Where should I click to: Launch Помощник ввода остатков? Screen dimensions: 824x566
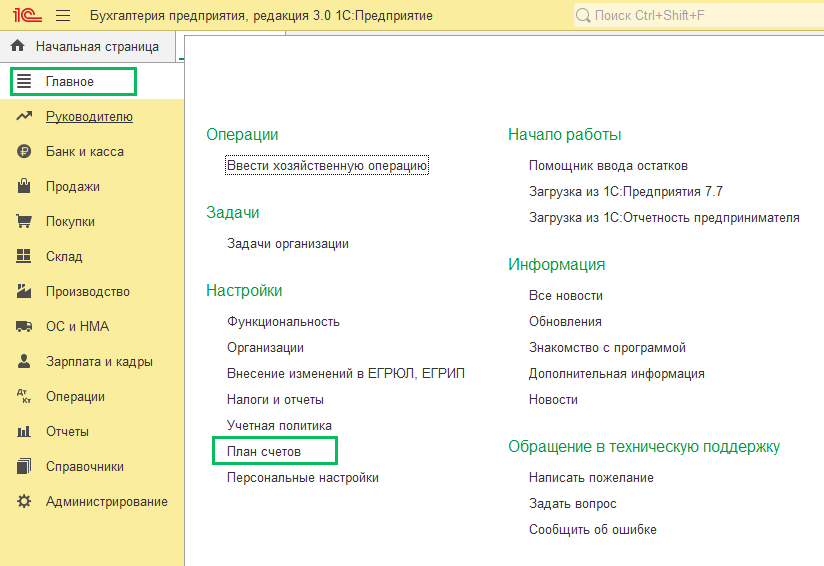(608, 166)
